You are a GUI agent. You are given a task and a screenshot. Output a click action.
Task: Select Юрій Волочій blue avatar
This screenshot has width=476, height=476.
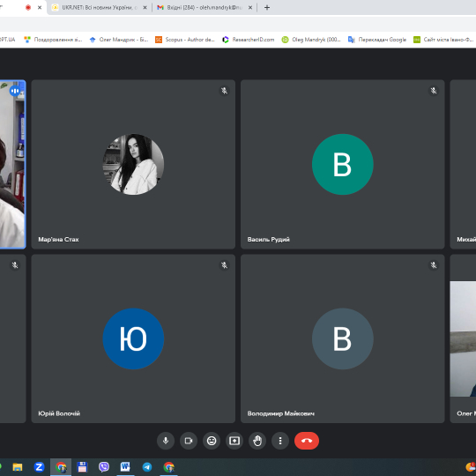pyautogui.click(x=133, y=338)
